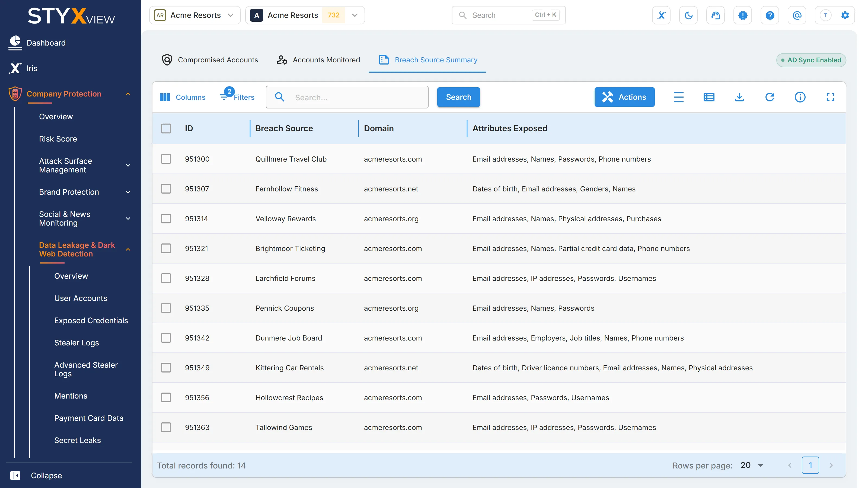Expand Social & News Monitoring submenu
The image size is (868, 488).
coord(85,219)
